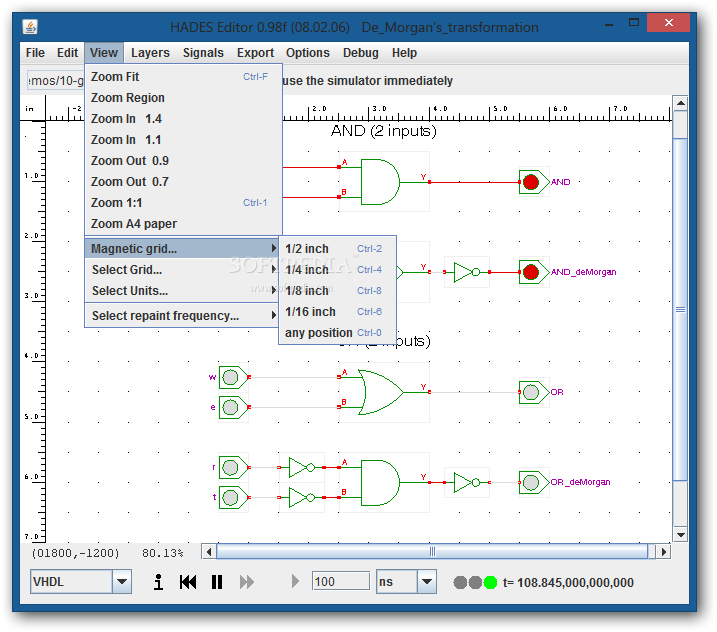Choose Zoom Out 0.9
The width and height of the screenshot is (717, 632).
coord(183,161)
